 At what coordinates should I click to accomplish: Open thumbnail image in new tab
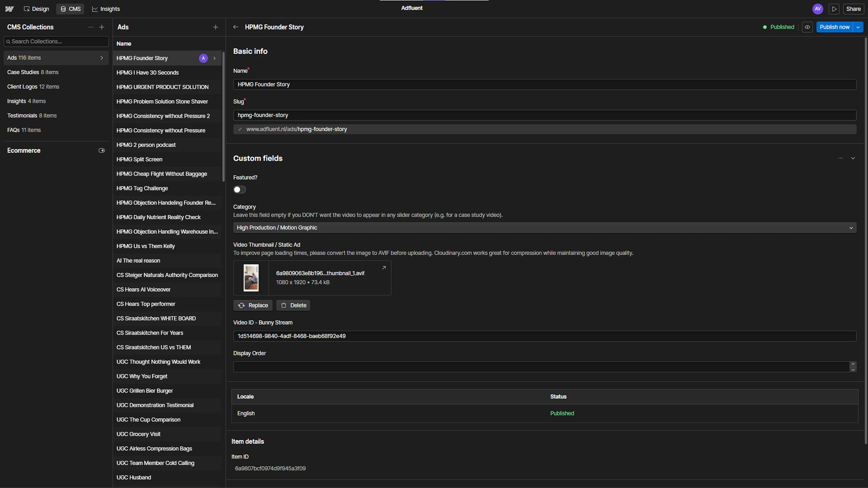(x=384, y=268)
